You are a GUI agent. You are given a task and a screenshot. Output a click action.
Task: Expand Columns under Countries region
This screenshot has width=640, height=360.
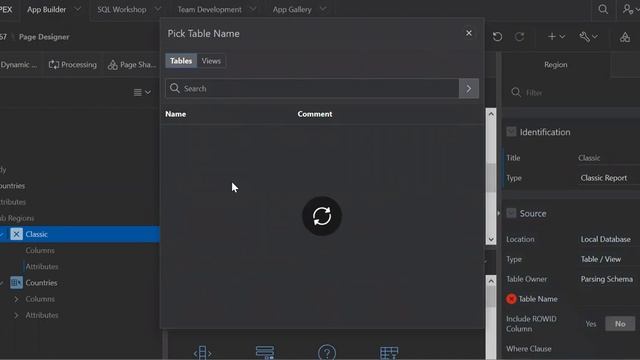tap(16, 299)
